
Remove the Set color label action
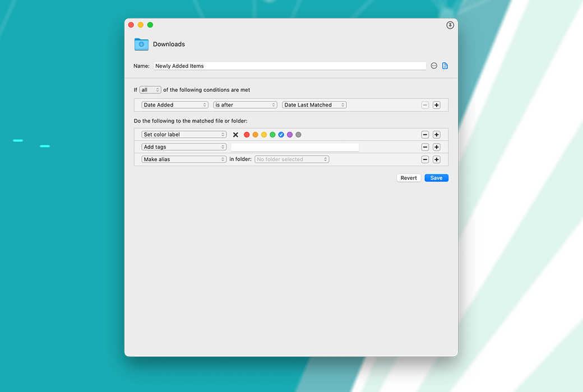point(425,135)
